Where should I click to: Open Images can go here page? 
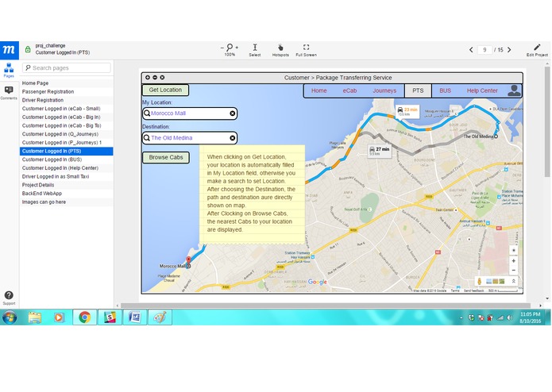[66, 202]
